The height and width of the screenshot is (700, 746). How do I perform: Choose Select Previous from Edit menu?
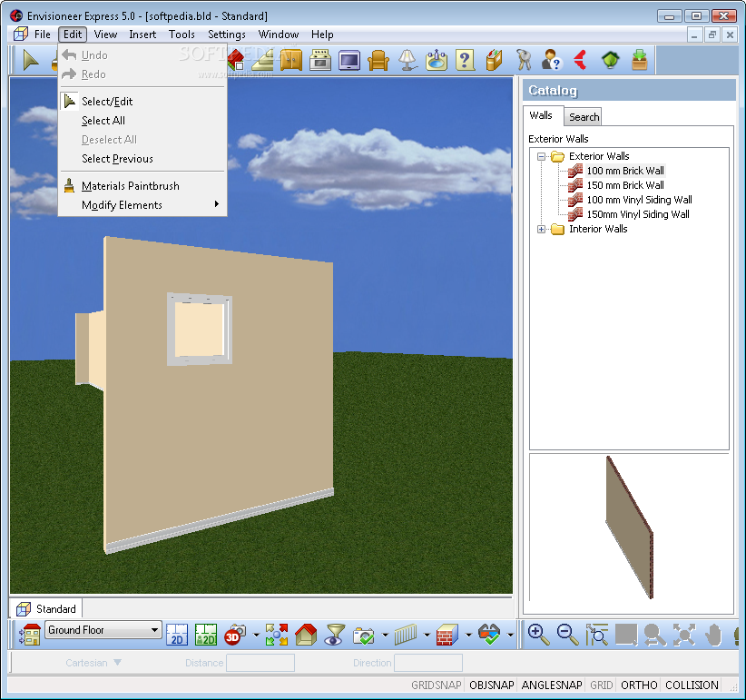coord(142,159)
